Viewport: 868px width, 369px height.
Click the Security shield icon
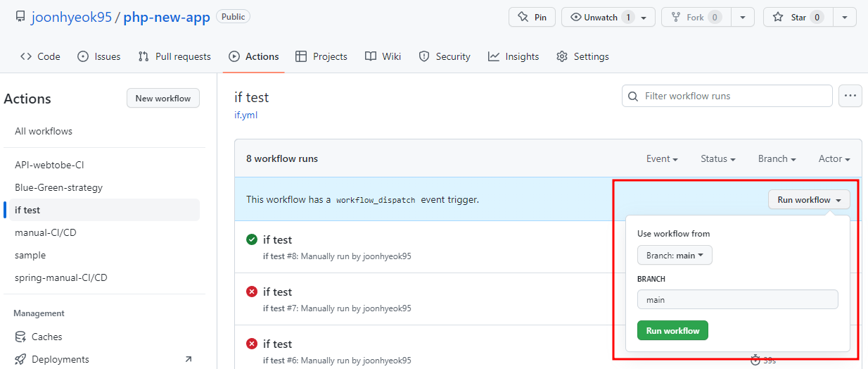424,56
